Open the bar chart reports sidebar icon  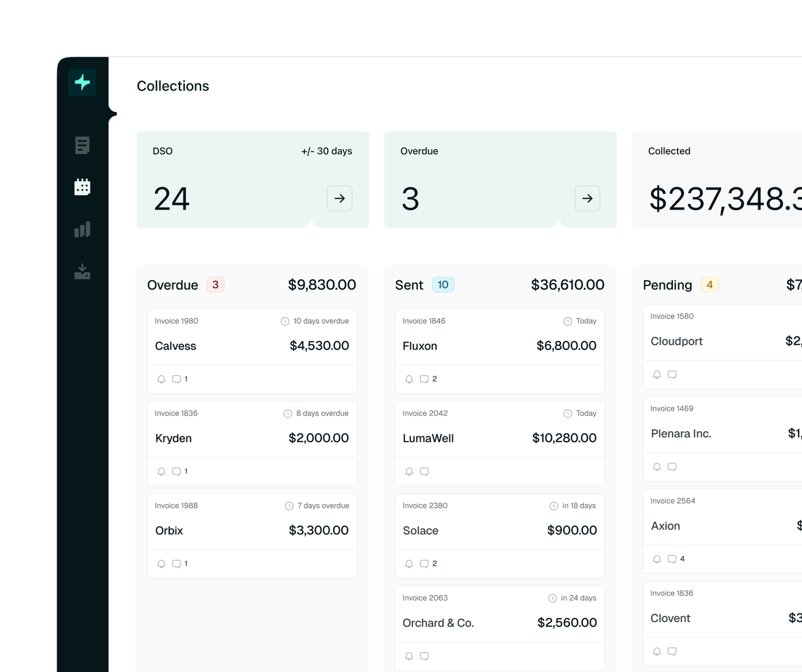pyautogui.click(x=82, y=229)
